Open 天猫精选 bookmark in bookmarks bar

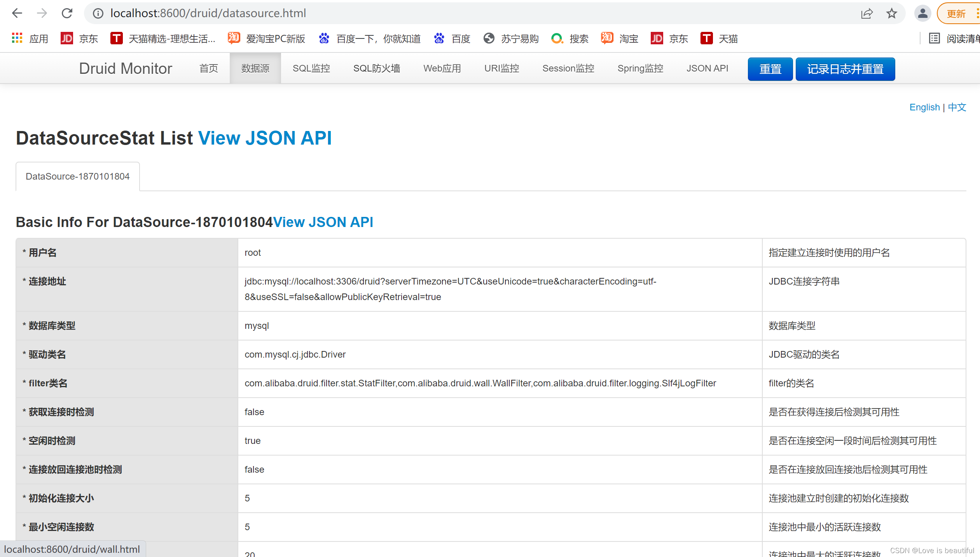pyautogui.click(x=163, y=38)
